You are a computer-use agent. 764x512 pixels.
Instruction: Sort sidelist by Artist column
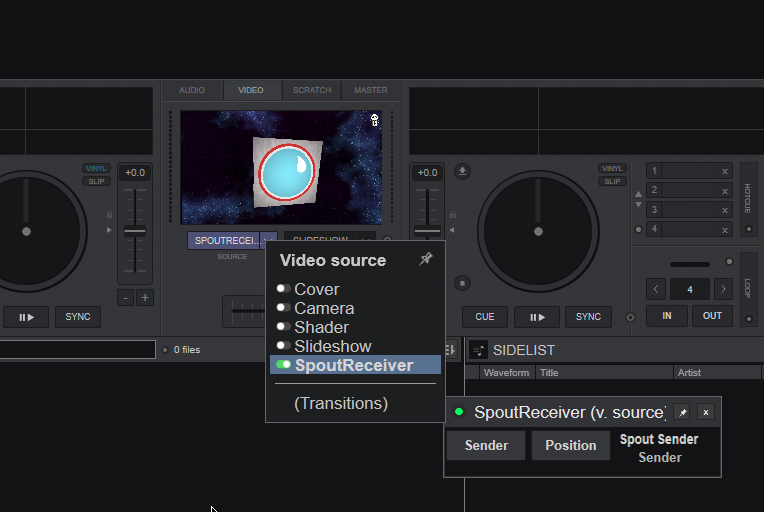click(717, 373)
